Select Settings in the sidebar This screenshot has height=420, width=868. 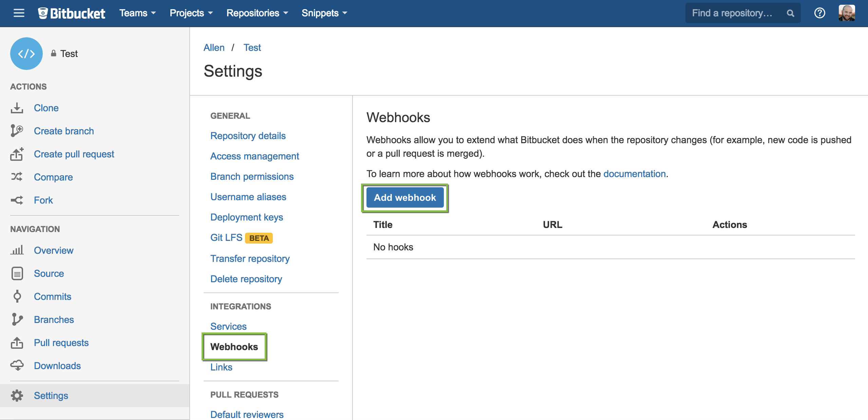pos(95,396)
